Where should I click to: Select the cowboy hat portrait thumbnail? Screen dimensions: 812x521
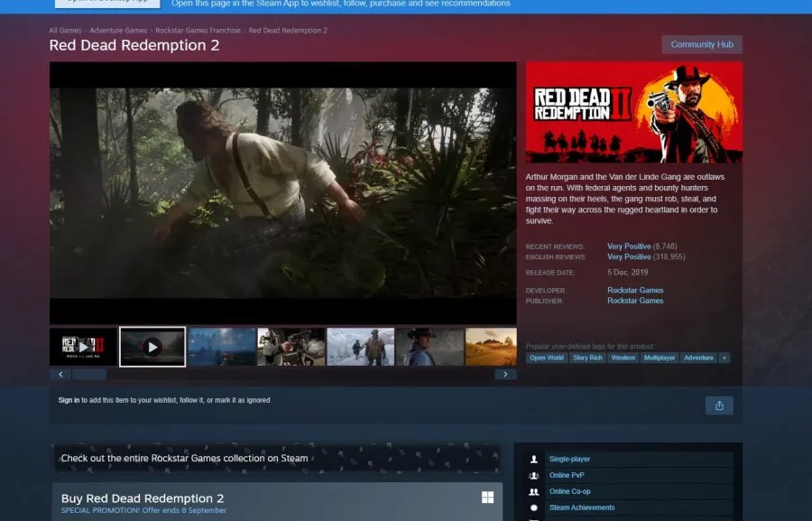(429, 347)
